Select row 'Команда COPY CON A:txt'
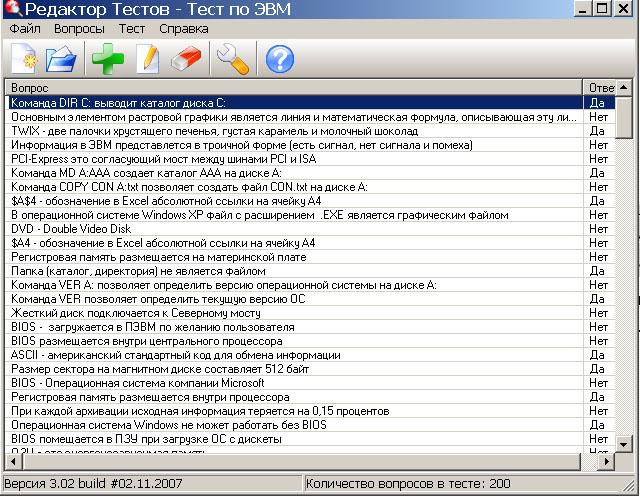This screenshot has height=498, width=640. (310, 187)
